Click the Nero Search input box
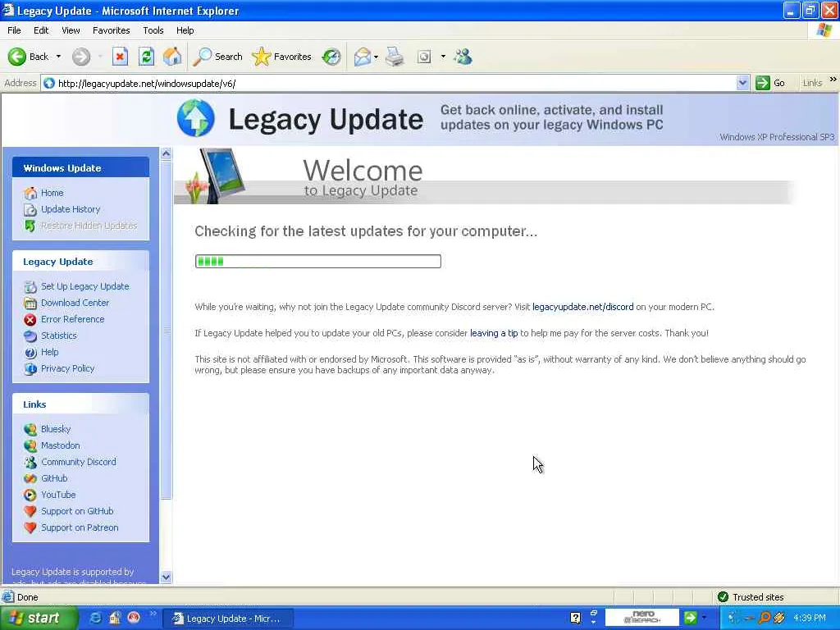 (x=641, y=617)
